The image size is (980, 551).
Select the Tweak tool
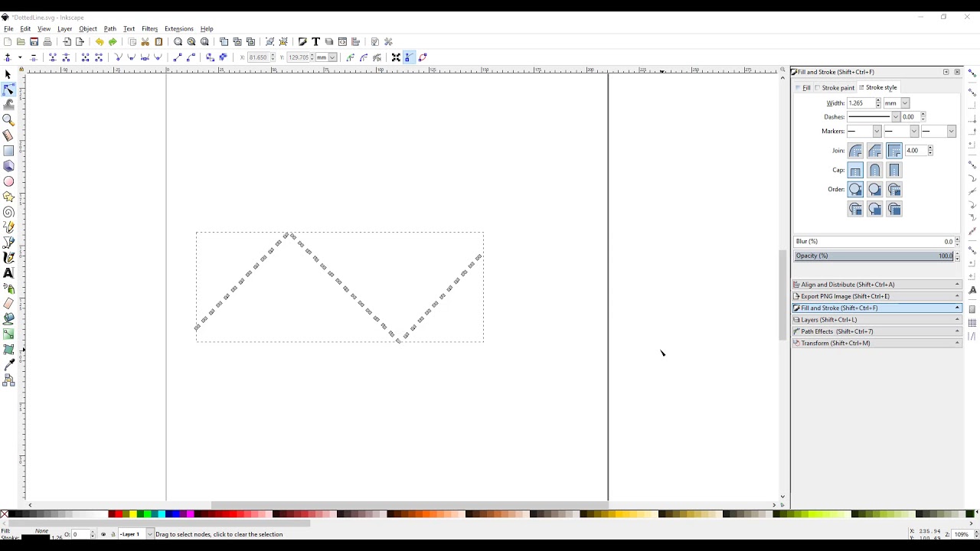click(x=8, y=105)
